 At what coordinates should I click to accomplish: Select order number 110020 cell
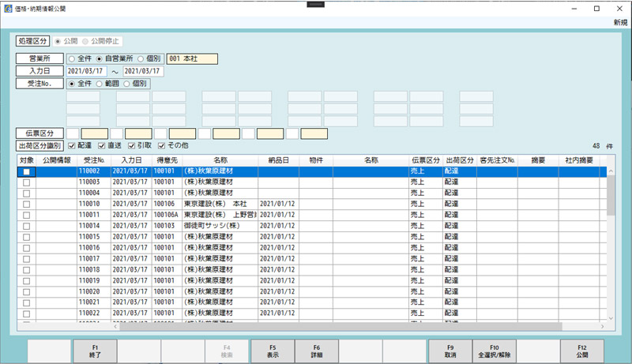click(94, 291)
